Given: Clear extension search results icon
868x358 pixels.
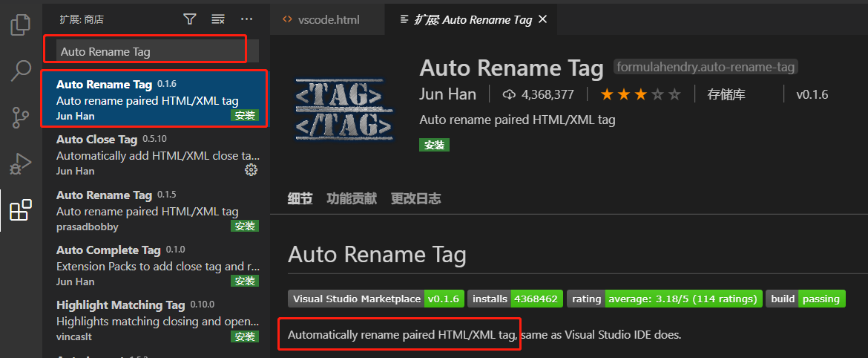Looking at the screenshot, I should 218,19.
